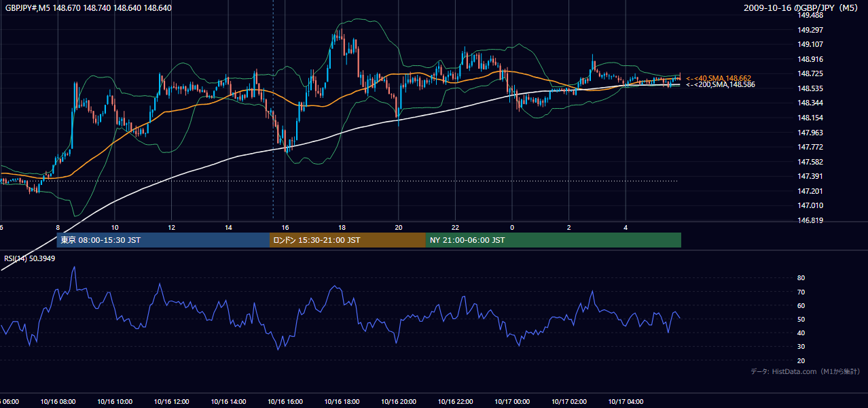
Task: Click price axis label 148.916
Action: point(810,59)
